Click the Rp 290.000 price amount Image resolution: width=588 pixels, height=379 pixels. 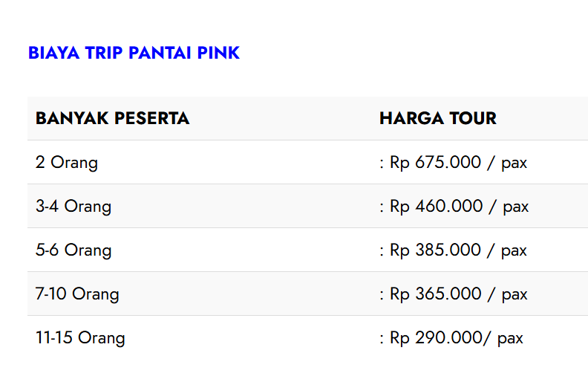436,338
